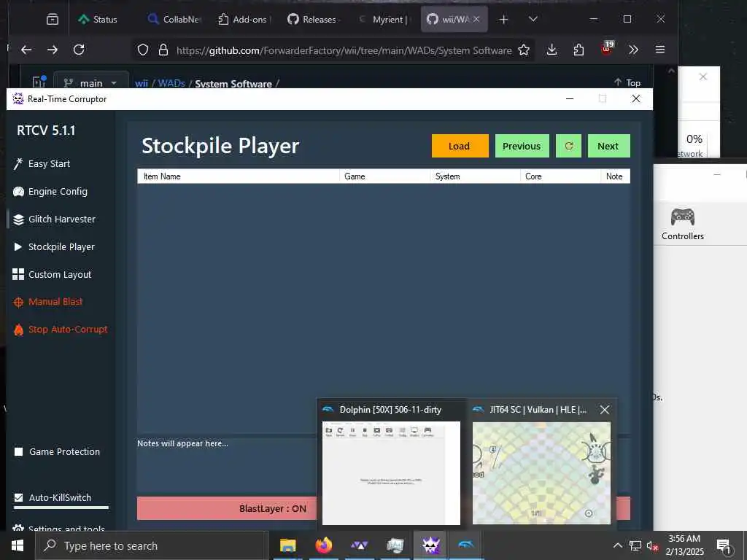
Task: Go back in the browser
Action: point(27,50)
